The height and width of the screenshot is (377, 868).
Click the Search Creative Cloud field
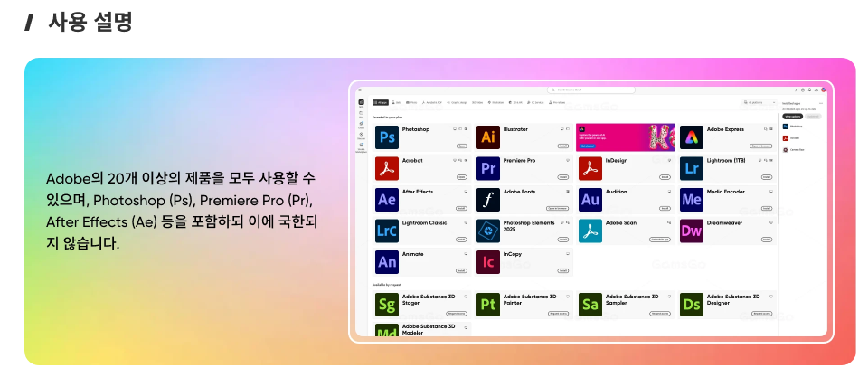(590, 90)
